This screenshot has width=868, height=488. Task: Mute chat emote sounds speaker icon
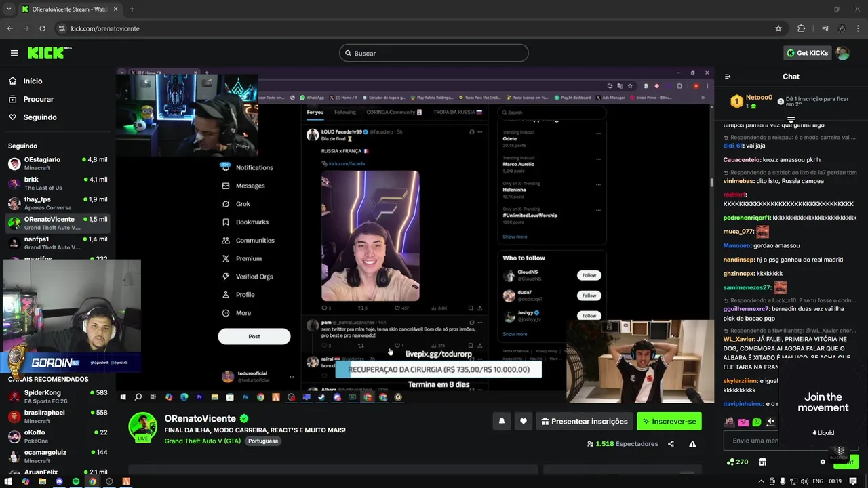click(770, 422)
